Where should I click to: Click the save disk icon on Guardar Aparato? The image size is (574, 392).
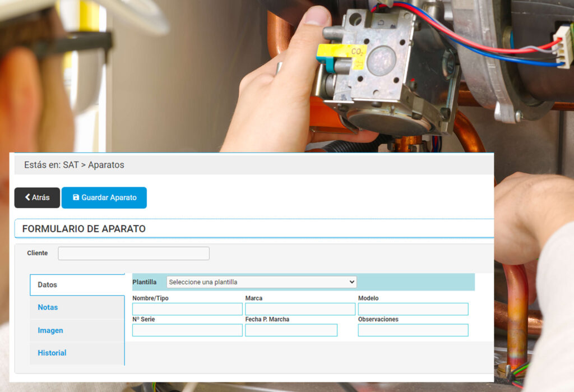pos(77,197)
